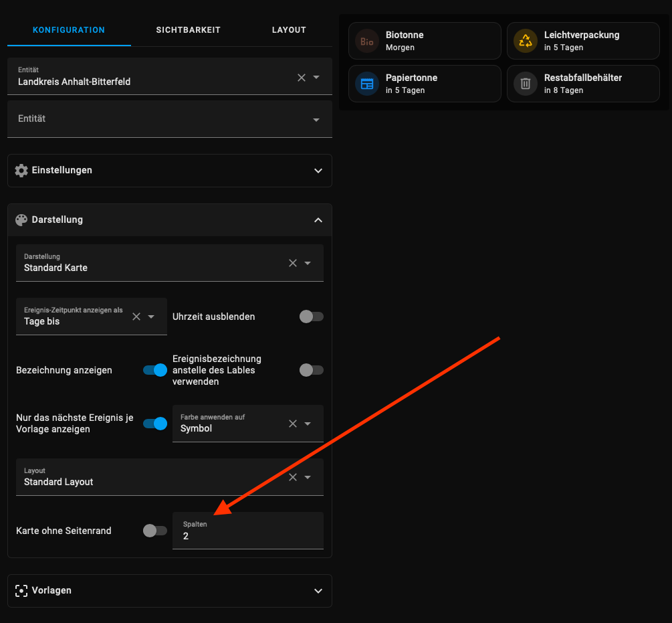Click the Biotonne bio icon
This screenshot has height=623, width=672.
(x=367, y=41)
